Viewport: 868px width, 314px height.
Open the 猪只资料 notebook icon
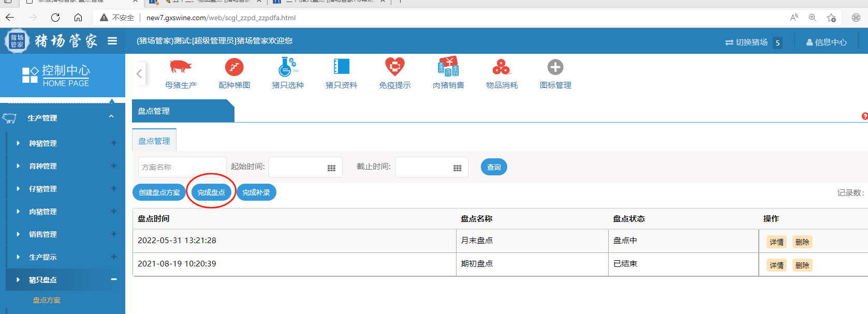[341, 67]
